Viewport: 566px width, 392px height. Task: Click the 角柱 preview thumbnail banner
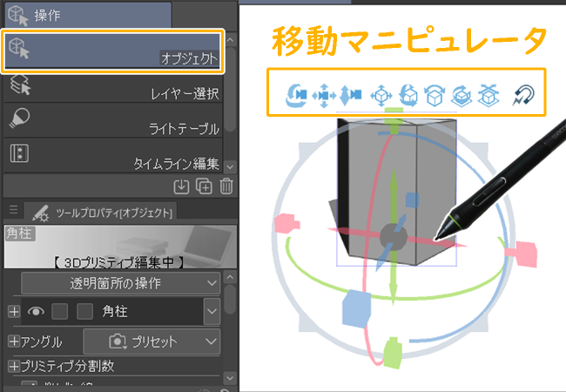120,247
